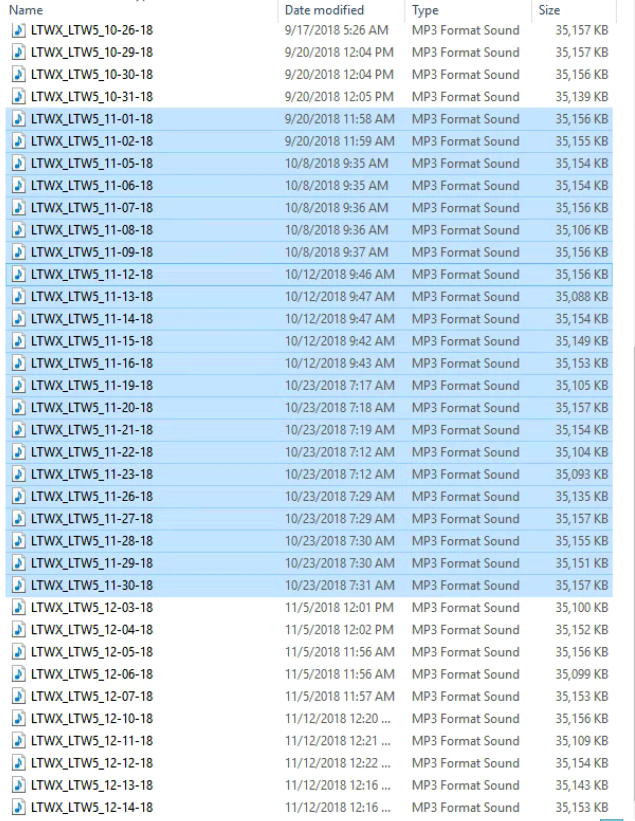
Task: Click the MP3 icon for LTWX_LTW5_11-21-18
Action: click(19, 430)
